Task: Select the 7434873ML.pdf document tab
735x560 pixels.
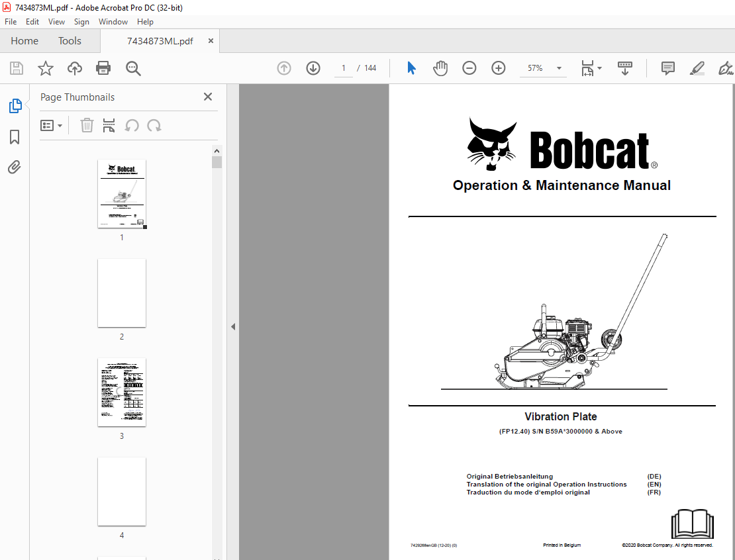Action: click(x=160, y=41)
